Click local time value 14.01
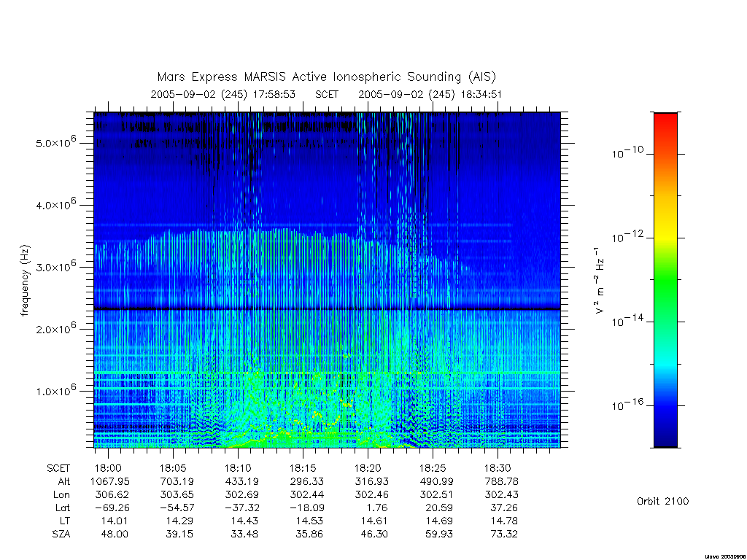Screen dimensions: 747x560 tap(115, 521)
